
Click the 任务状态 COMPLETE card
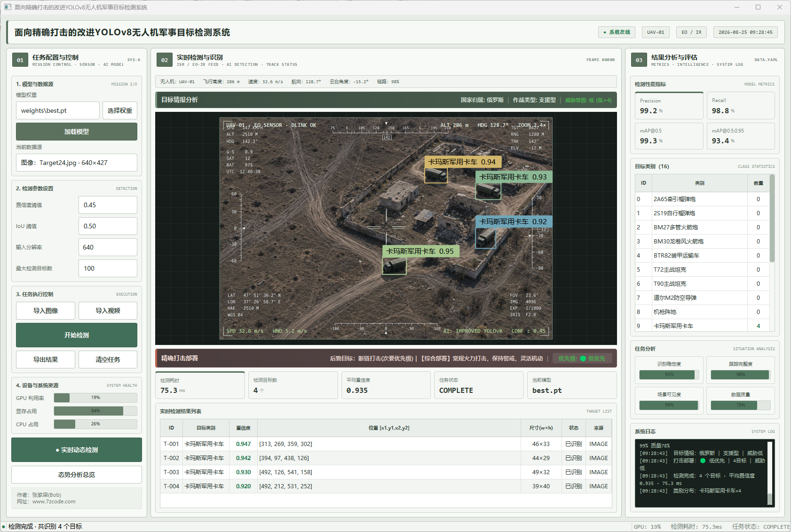[479, 385]
